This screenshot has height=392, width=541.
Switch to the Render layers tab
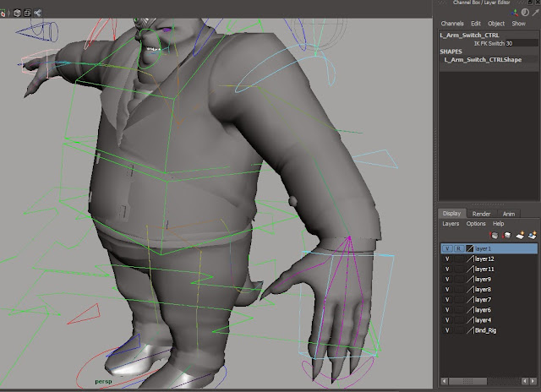tap(481, 214)
